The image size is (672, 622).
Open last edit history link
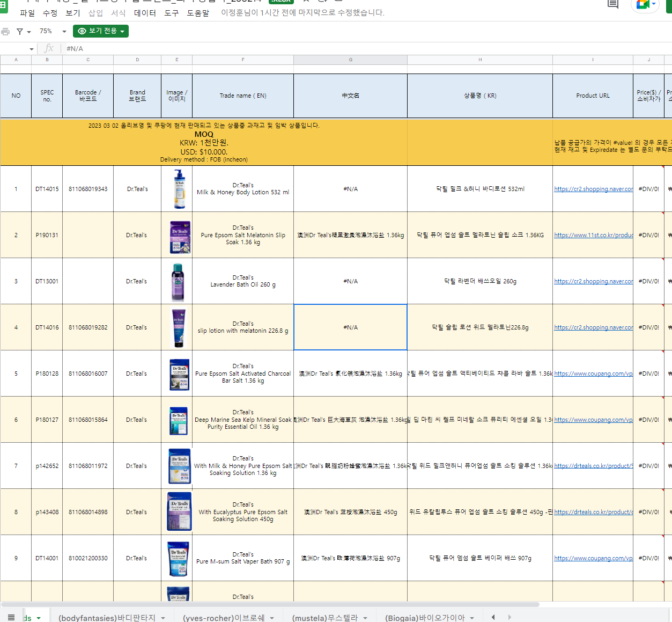coord(302,12)
